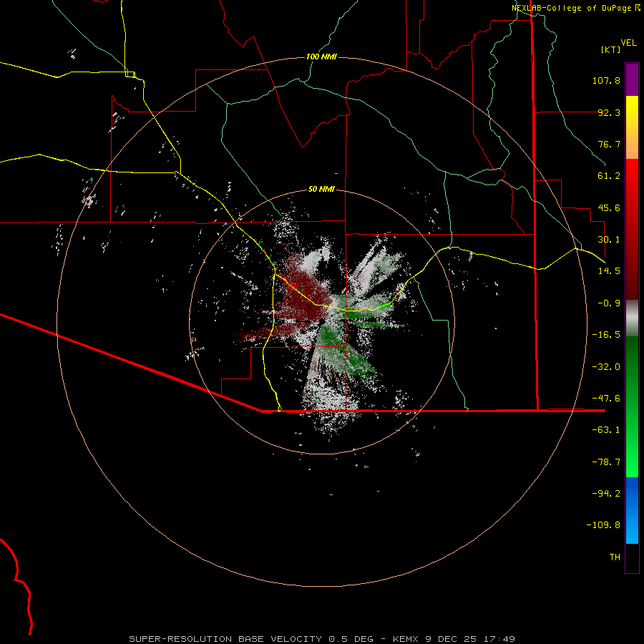
Task: Click the product title caption with KEMX
Action: (322, 639)
